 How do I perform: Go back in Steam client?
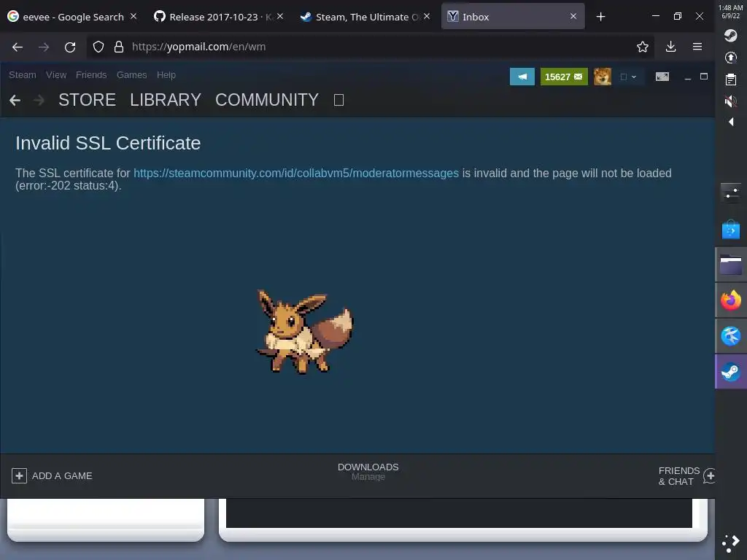pos(15,100)
